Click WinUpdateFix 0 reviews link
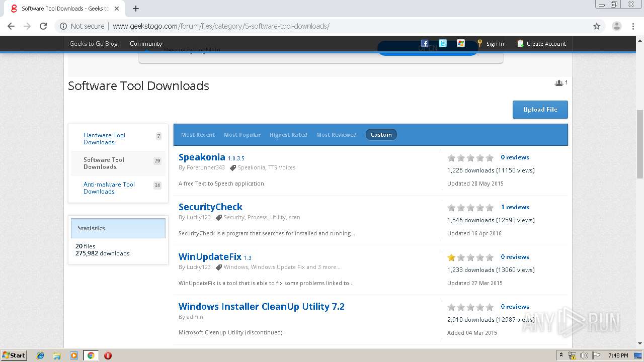 click(x=515, y=257)
